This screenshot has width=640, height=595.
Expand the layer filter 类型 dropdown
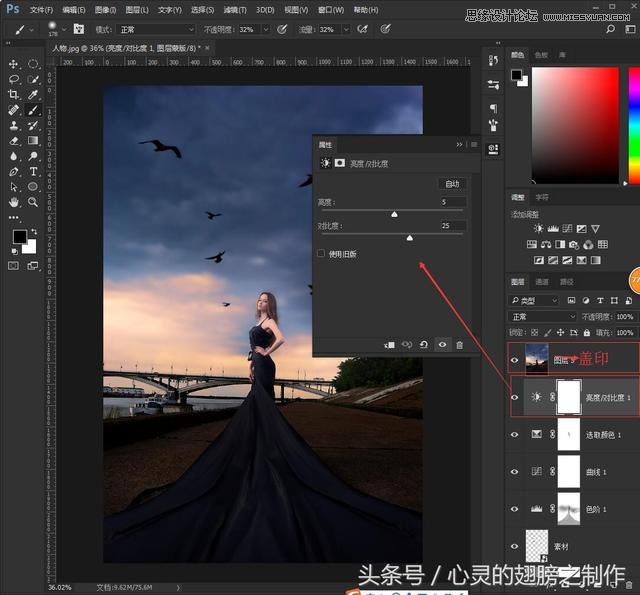click(x=535, y=300)
